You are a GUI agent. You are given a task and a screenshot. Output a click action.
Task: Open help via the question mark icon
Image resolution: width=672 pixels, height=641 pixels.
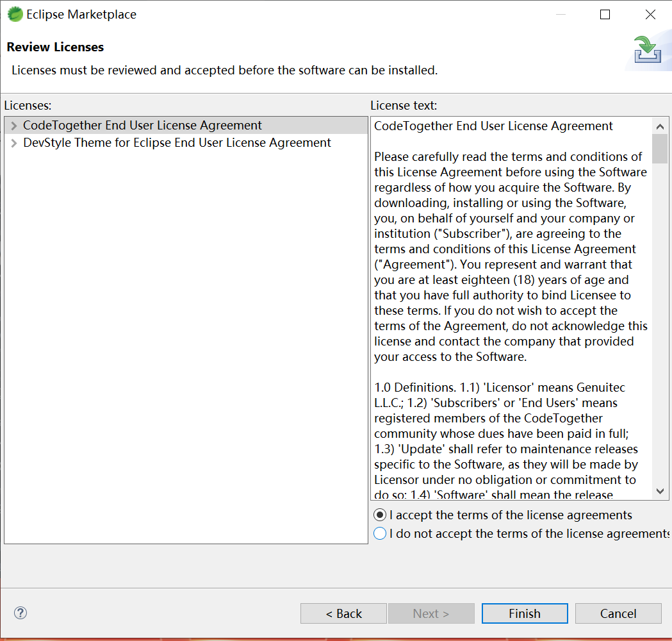(x=20, y=613)
